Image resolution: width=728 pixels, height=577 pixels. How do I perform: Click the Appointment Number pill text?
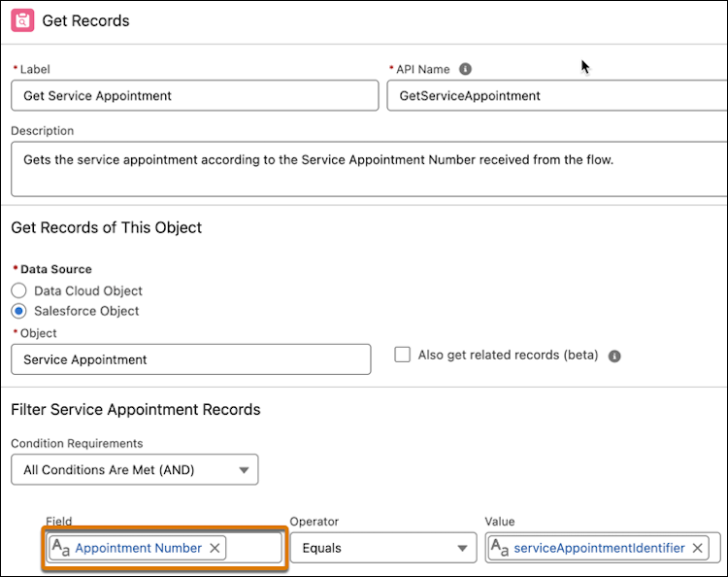139,548
